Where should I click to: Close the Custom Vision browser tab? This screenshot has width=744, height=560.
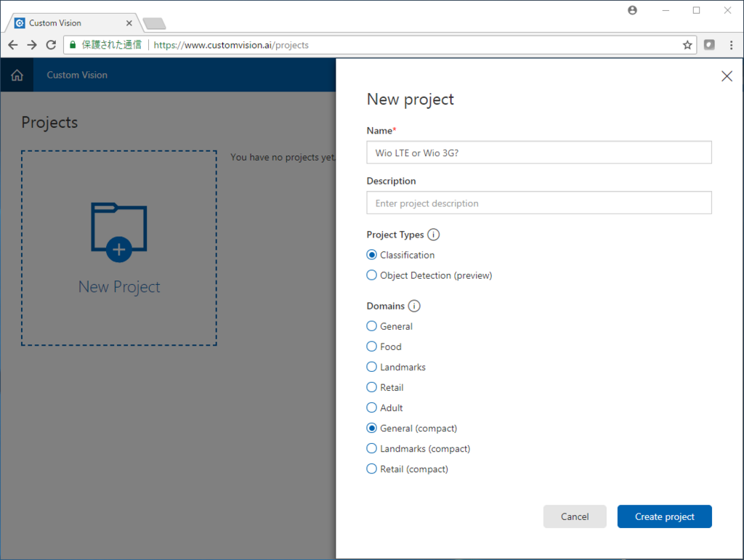click(x=129, y=23)
